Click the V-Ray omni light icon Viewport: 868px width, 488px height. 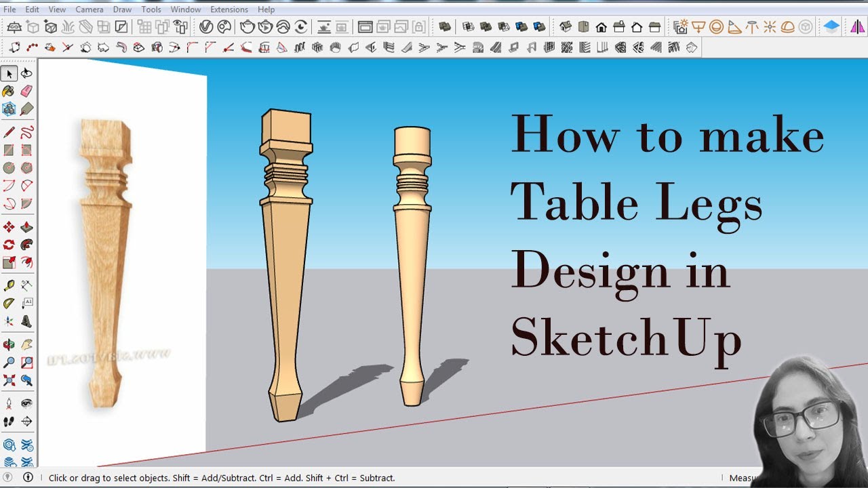[770, 27]
